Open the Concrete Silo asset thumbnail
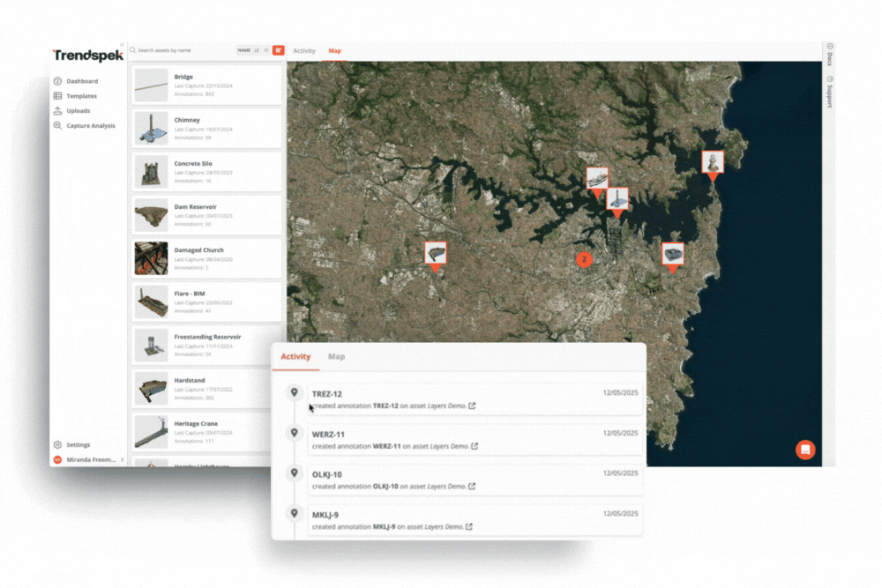This screenshot has width=882, height=588. click(x=152, y=171)
